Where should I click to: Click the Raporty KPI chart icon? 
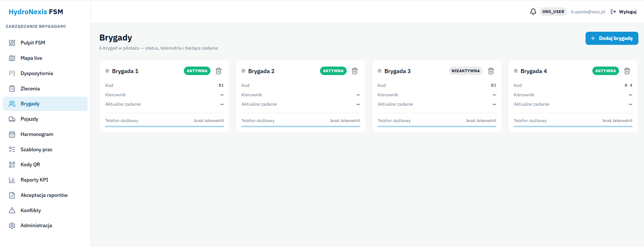pos(12,180)
